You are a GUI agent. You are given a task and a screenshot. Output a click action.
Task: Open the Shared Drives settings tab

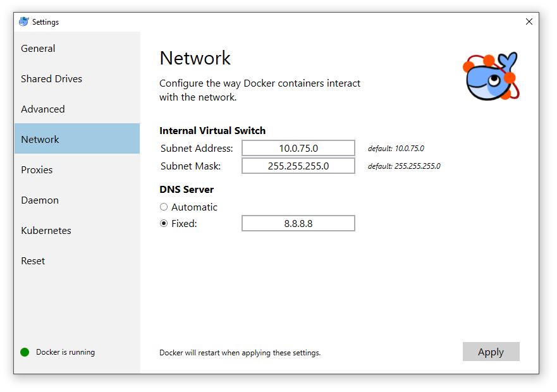tap(77, 78)
